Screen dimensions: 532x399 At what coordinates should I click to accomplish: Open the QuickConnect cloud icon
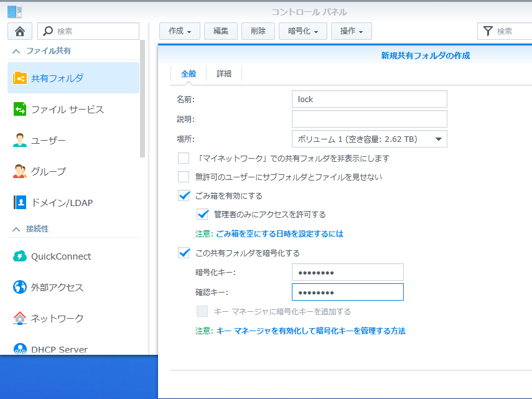pyautogui.click(x=20, y=256)
